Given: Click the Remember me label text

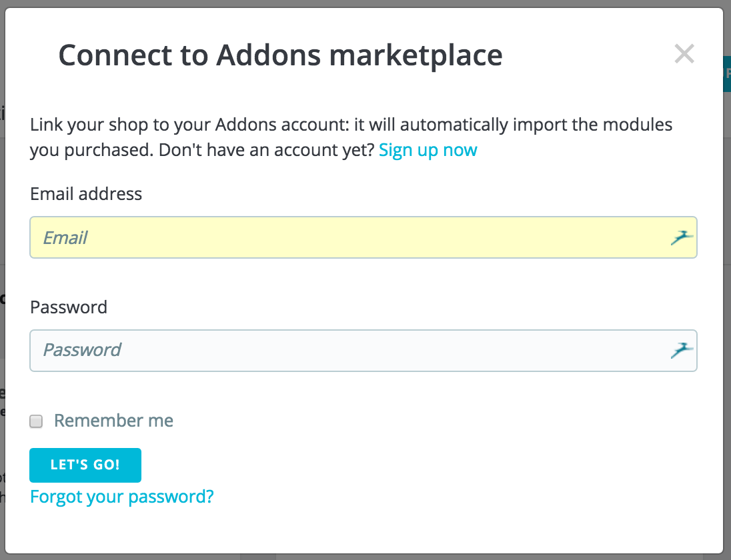Looking at the screenshot, I should click(114, 420).
